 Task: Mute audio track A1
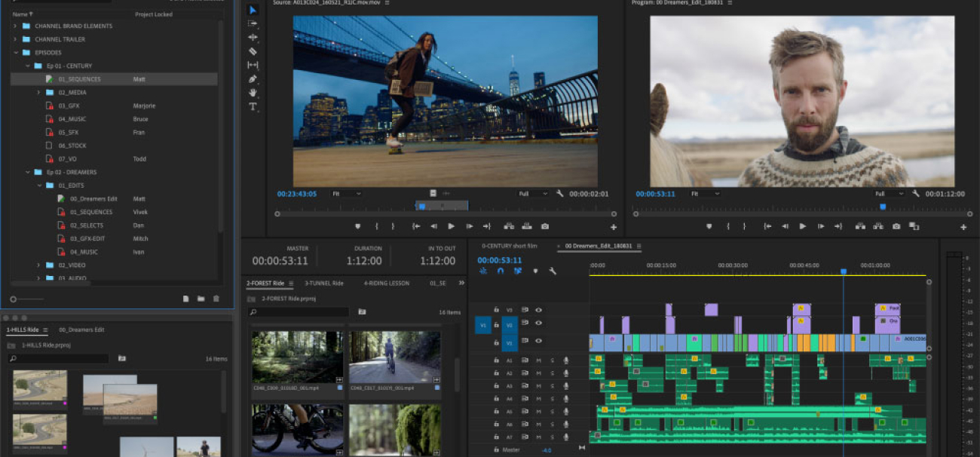click(x=538, y=360)
